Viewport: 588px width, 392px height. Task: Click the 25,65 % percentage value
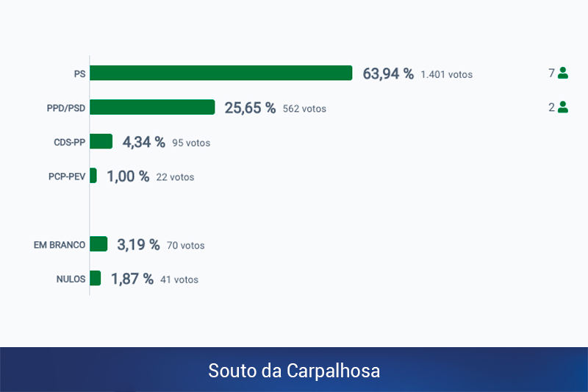[x=250, y=108]
